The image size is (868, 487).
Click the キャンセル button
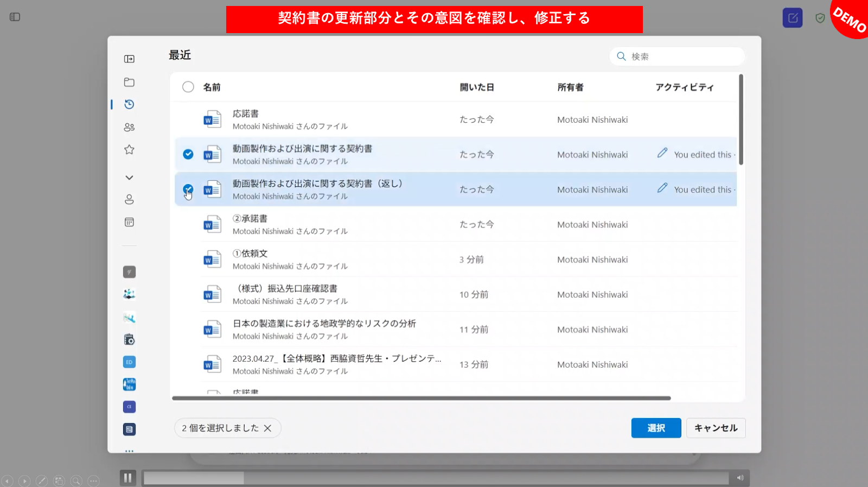pos(716,428)
